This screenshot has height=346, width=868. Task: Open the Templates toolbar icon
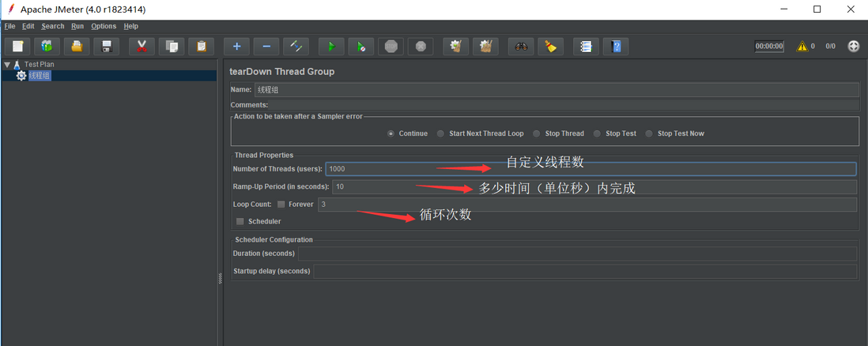point(47,47)
